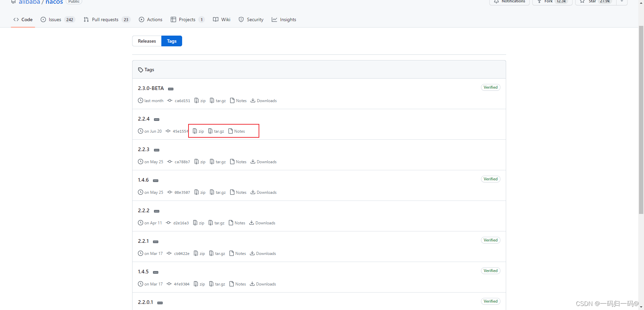Download zip for tag 1.4.5
The width and height of the screenshot is (644, 310).
tap(199, 284)
